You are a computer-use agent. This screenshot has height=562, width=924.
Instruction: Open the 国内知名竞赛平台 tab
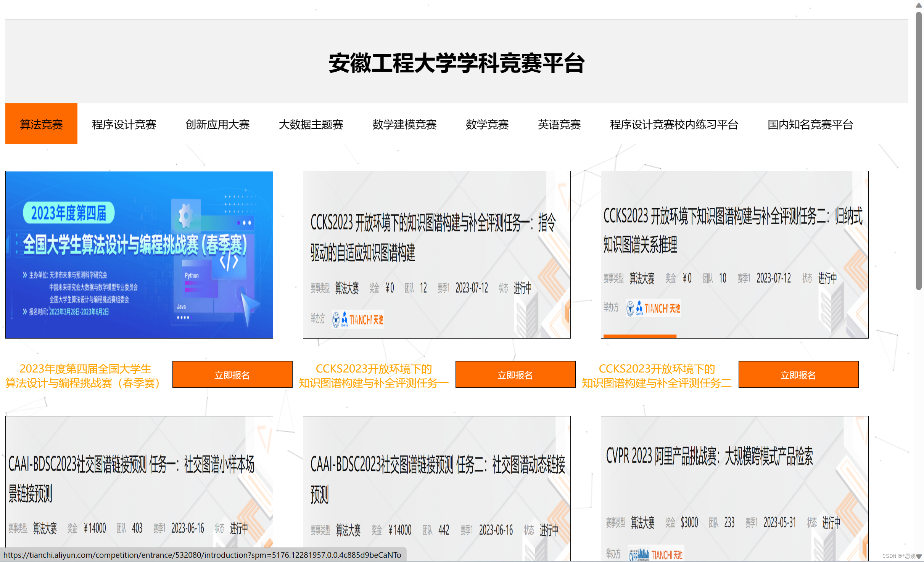pos(810,124)
